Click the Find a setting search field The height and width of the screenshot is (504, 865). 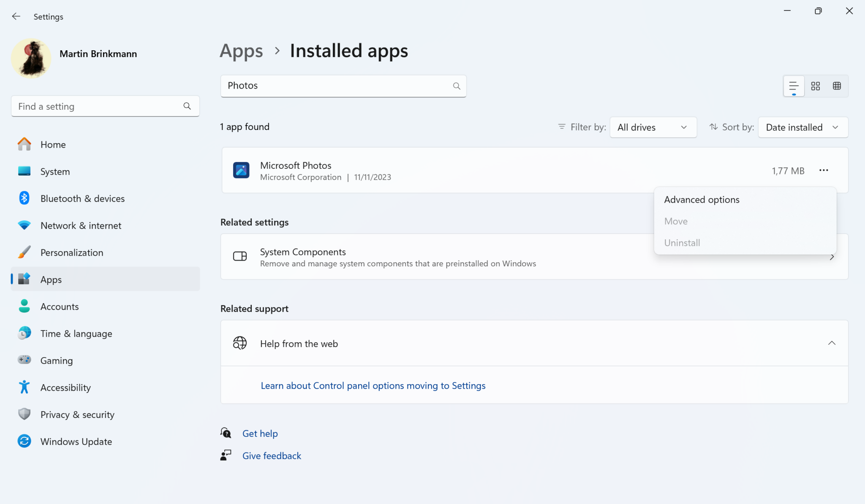pos(97,106)
